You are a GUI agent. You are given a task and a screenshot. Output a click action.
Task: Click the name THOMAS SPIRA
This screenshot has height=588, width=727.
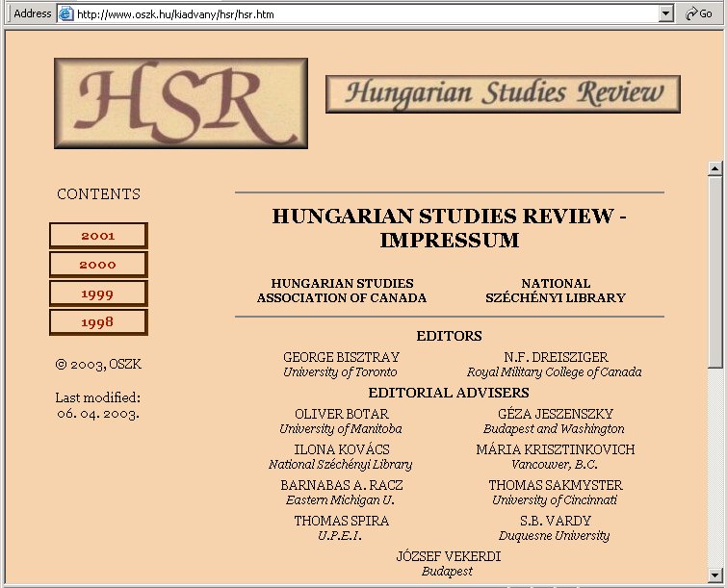coord(342,521)
